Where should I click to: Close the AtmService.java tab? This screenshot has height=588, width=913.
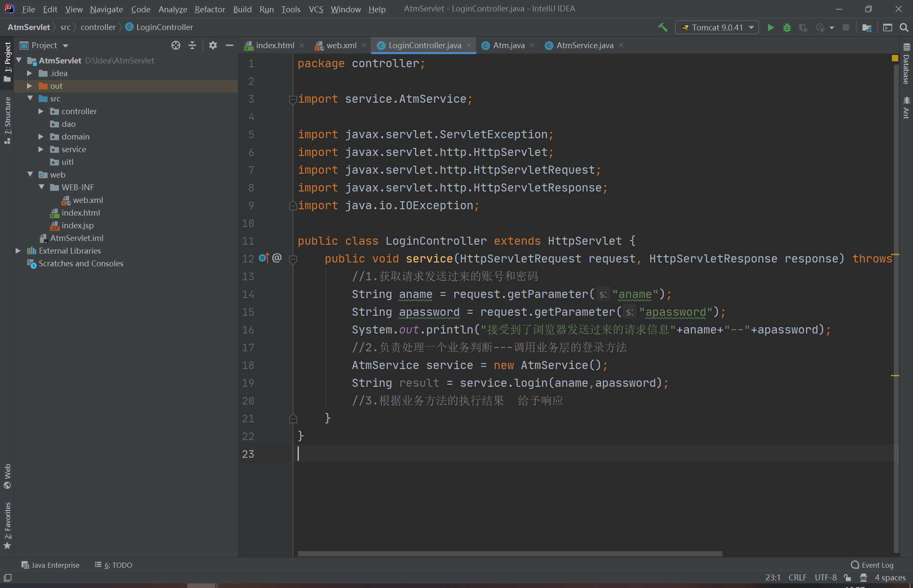[621, 45]
